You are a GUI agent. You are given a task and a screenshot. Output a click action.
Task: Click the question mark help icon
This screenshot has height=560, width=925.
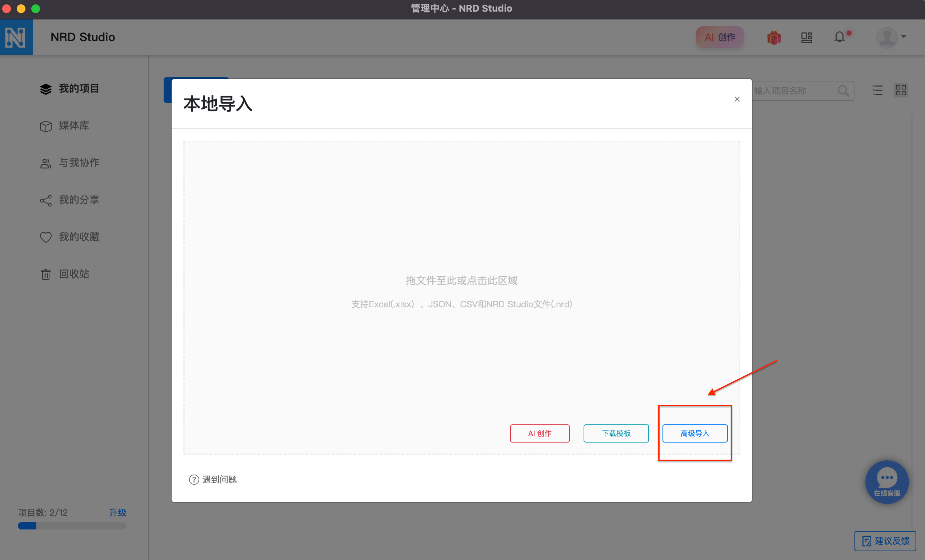(194, 479)
